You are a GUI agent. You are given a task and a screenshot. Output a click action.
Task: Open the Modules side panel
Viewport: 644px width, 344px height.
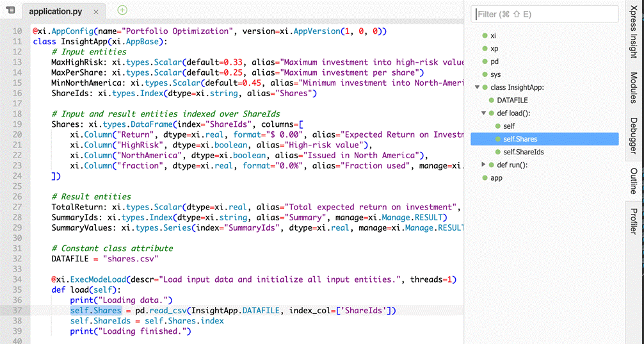633,88
